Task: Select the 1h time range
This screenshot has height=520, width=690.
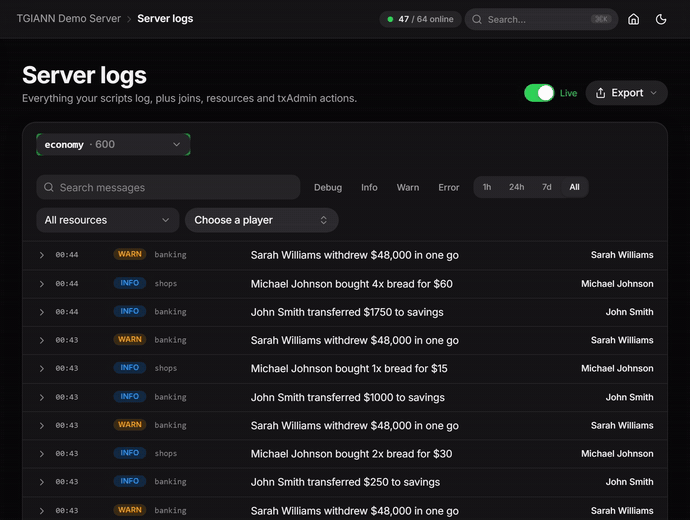Action: click(487, 187)
